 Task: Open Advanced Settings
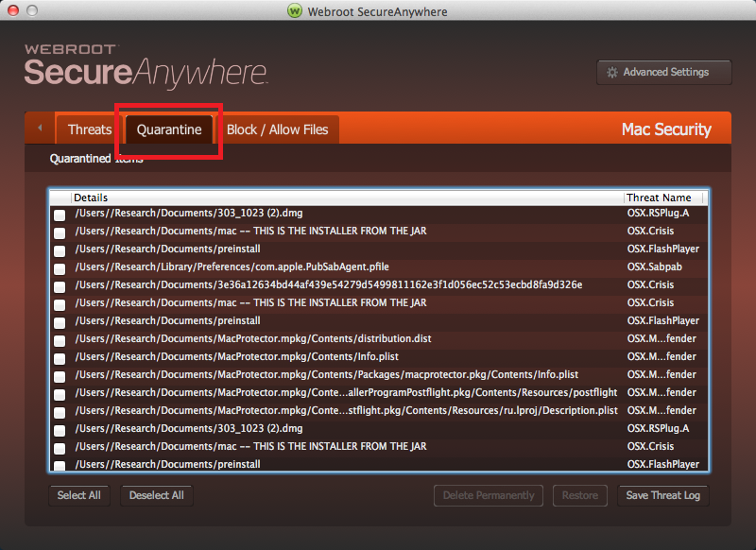(x=664, y=73)
